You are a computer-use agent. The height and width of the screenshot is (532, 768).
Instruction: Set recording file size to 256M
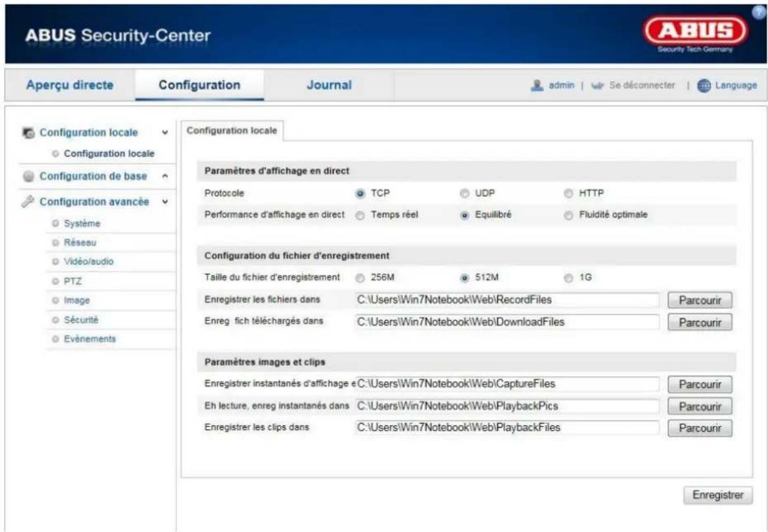click(359, 277)
